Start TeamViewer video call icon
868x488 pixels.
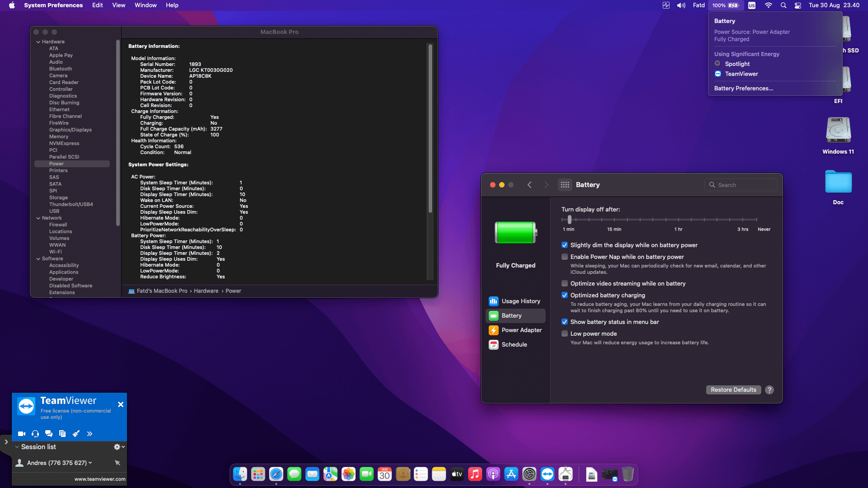pos(21,434)
